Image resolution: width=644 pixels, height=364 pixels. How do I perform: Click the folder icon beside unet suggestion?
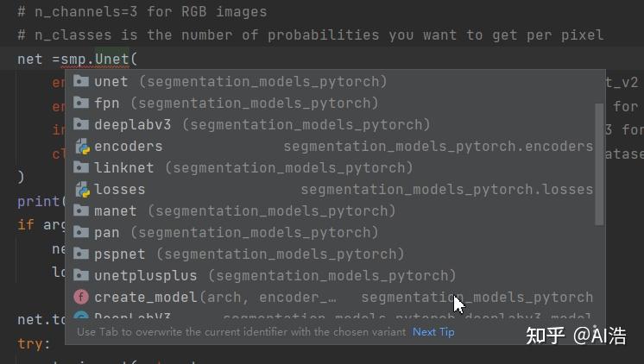pyautogui.click(x=82, y=81)
